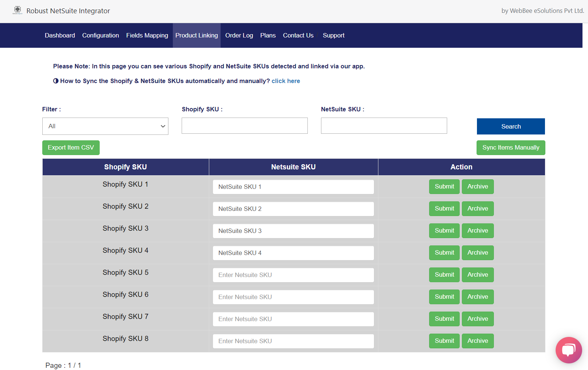Open the Support menu item
This screenshot has height=370, width=588.
(334, 35)
